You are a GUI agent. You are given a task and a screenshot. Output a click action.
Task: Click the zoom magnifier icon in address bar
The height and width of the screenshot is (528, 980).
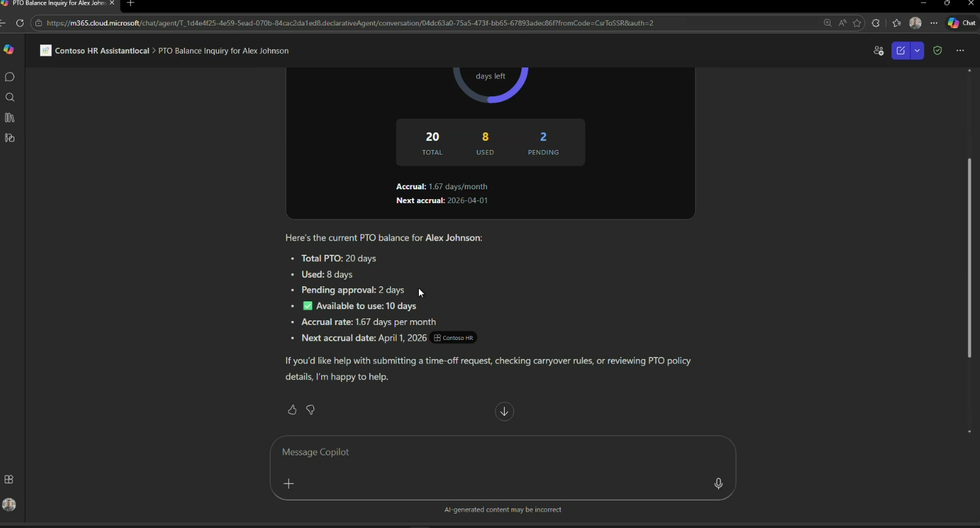pos(827,23)
